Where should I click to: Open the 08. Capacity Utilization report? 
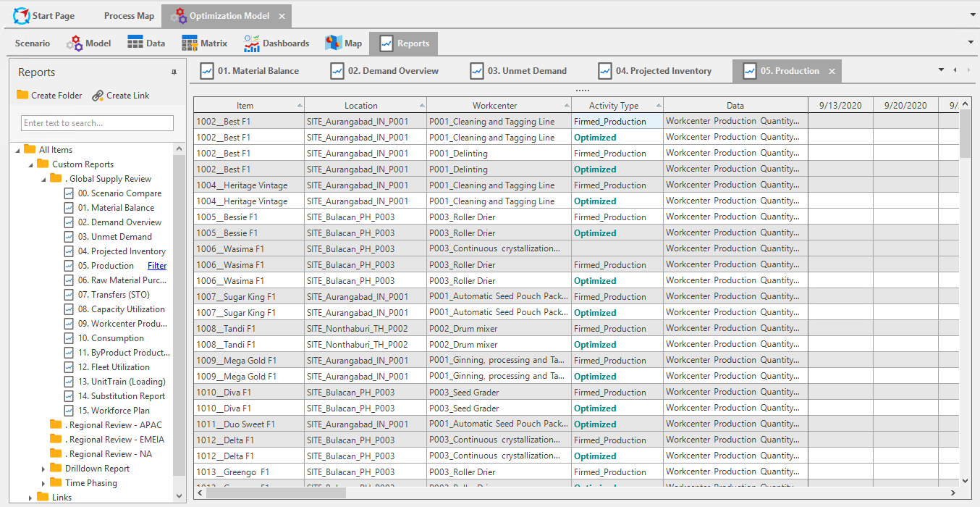tap(114, 309)
